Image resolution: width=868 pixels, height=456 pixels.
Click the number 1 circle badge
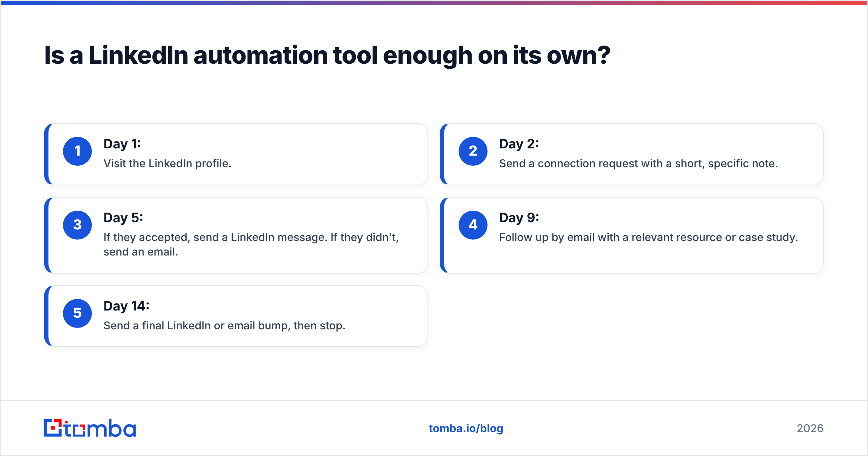[77, 151]
